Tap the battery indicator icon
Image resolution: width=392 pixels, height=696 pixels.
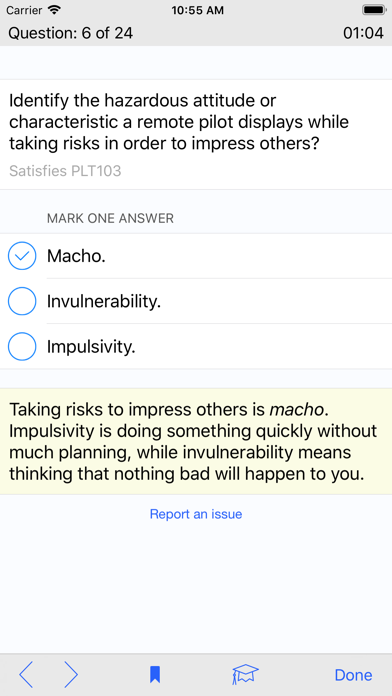pos(373,10)
